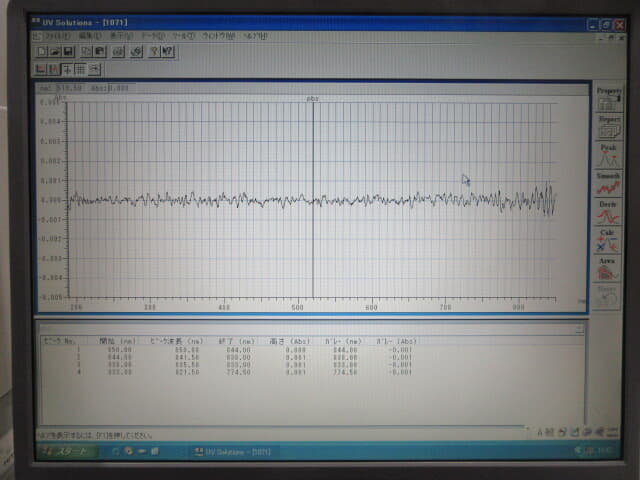Click the Print toolbar icon
640x480 pixels.
pos(118,51)
